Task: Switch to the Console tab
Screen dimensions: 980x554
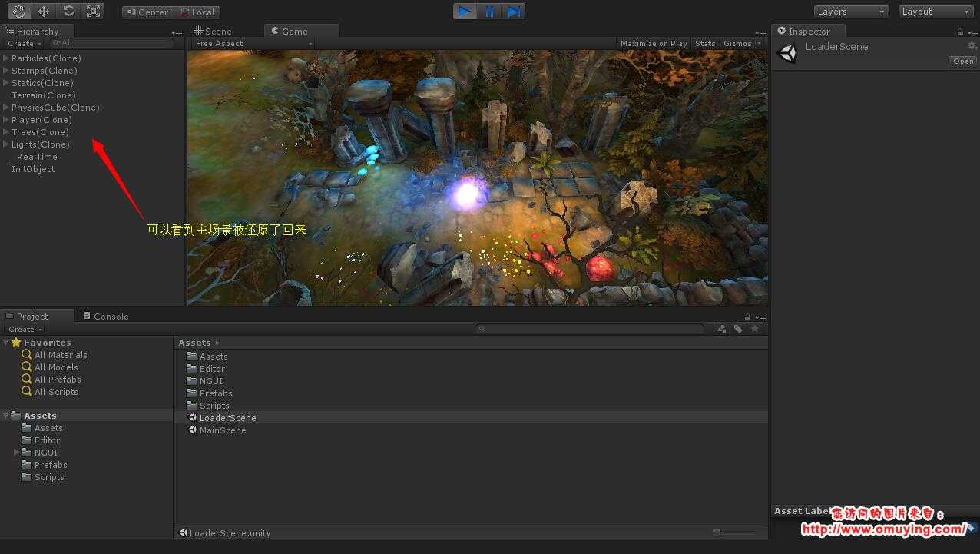Action: [106, 316]
